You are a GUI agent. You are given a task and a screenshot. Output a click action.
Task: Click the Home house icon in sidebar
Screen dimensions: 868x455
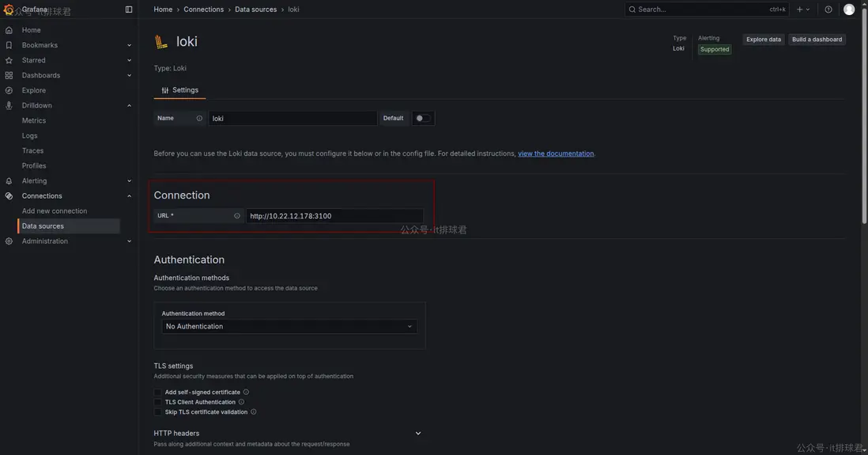click(x=9, y=30)
